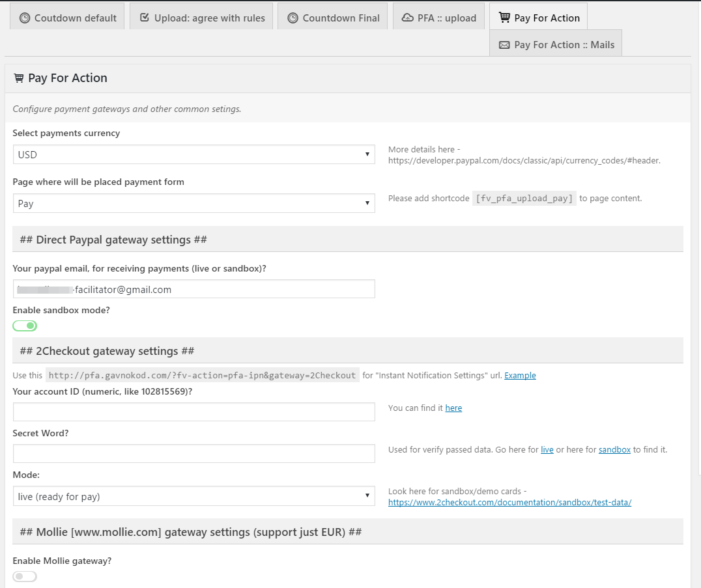Image resolution: width=701 pixels, height=588 pixels.
Task: Click 'Configure payment gateways' description text
Action: point(127,109)
